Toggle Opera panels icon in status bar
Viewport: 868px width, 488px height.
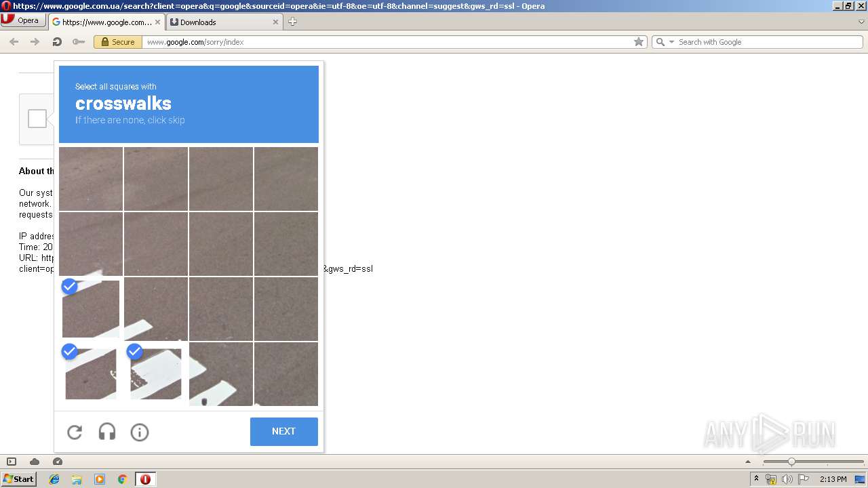coord(12,462)
